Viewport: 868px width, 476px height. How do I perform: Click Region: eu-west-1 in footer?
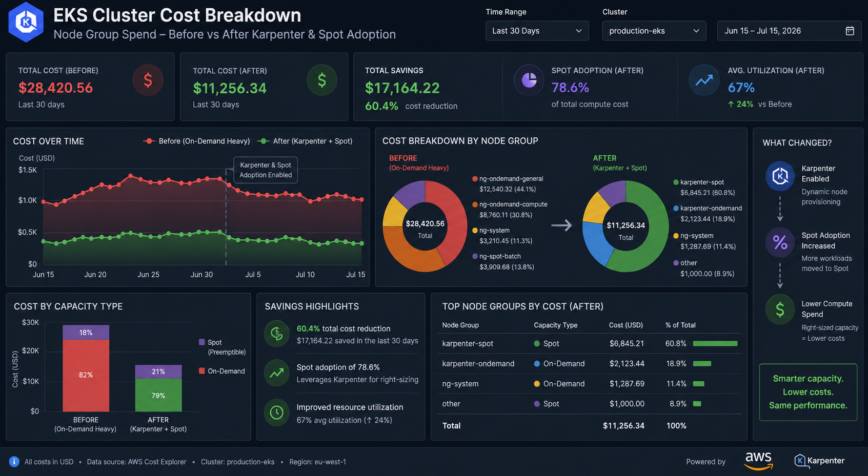[317, 462]
